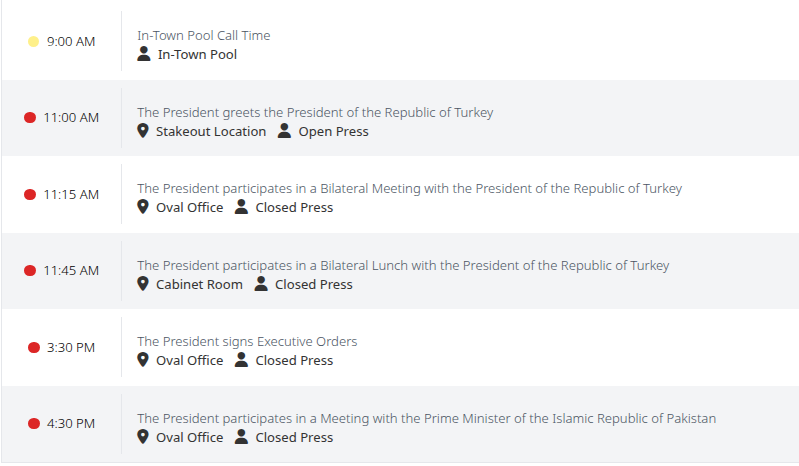The height and width of the screenshot is (466, 799).
Task: Click the location pin next to Stakeout Location
Action: (x=143, y=131)
